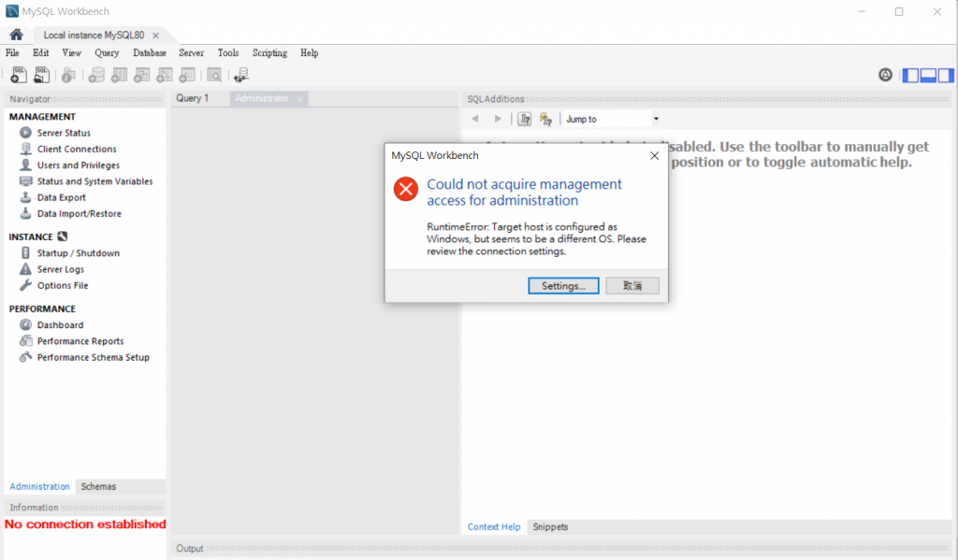
Task: Open the performance Dashboard
Action: click(x=60, y=325)
